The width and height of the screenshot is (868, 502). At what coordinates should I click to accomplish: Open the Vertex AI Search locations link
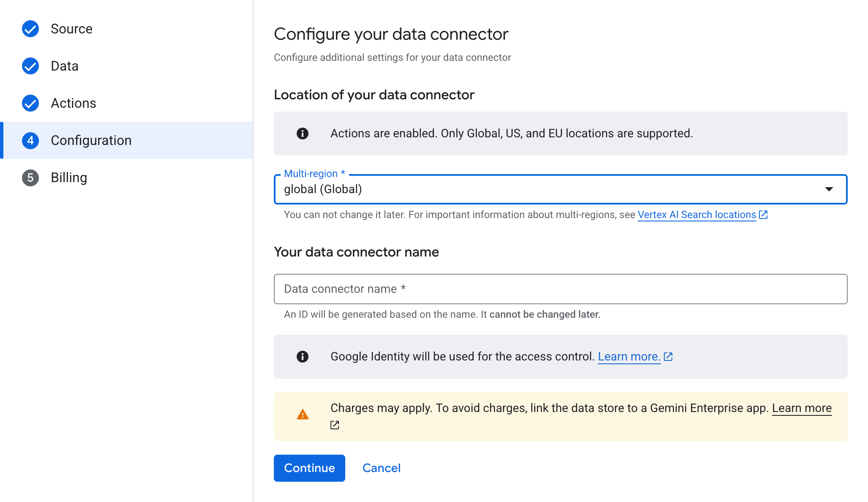point(696,215)
